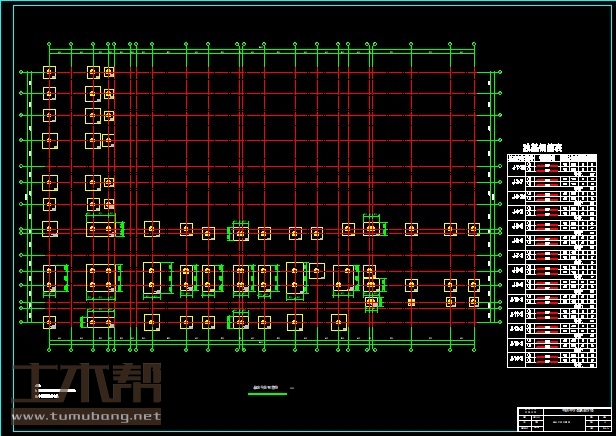The height and width of the screenshot is (436, 616).
Task: Click the rightmost footing of the middle row
Action: [x=473, y=229]
